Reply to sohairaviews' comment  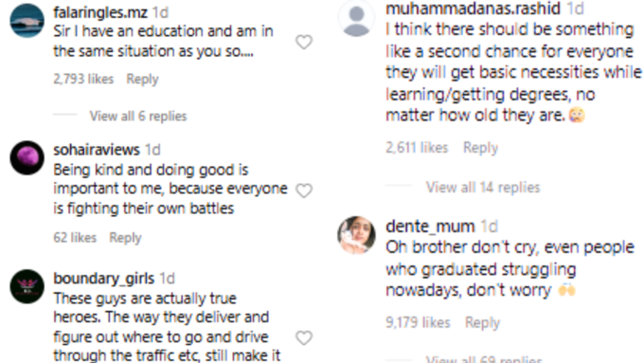point(125,238)
